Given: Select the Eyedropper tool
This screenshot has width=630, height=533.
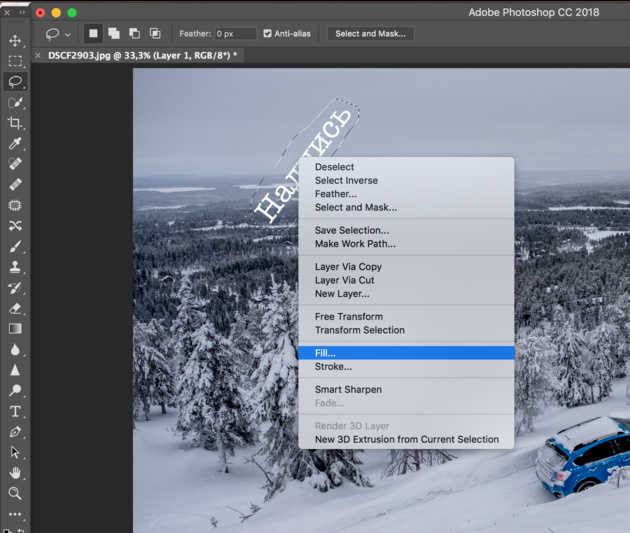Looking at the screenshot, I should tap(15, 144).
